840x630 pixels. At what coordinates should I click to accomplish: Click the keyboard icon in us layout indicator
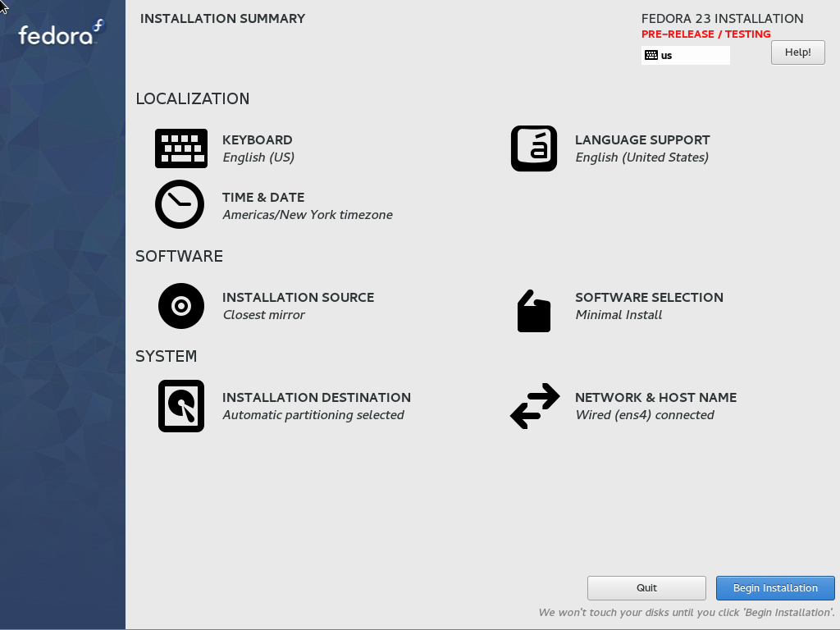[651, 55]
